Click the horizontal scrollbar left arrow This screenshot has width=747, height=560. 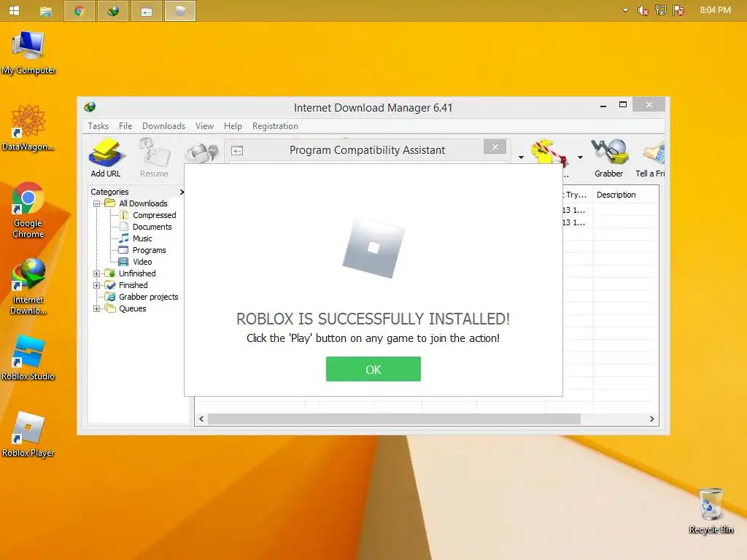[x=201, y=419]
